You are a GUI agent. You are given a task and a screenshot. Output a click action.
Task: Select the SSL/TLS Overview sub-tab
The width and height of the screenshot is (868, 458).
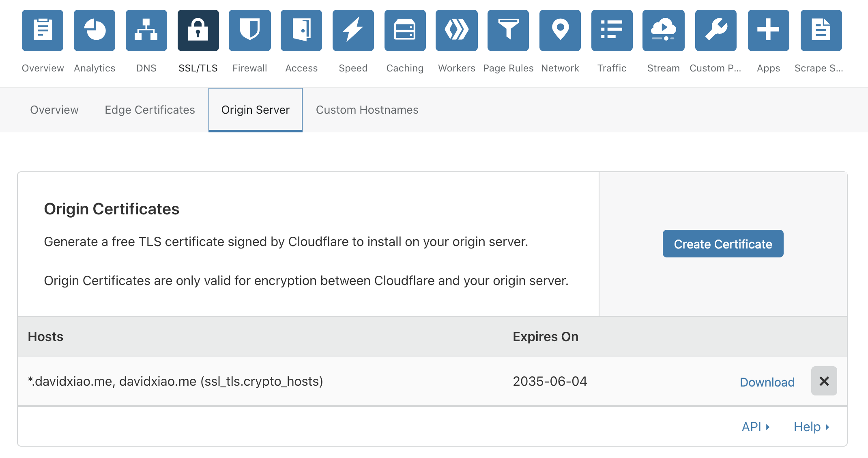tap(54, 110)
